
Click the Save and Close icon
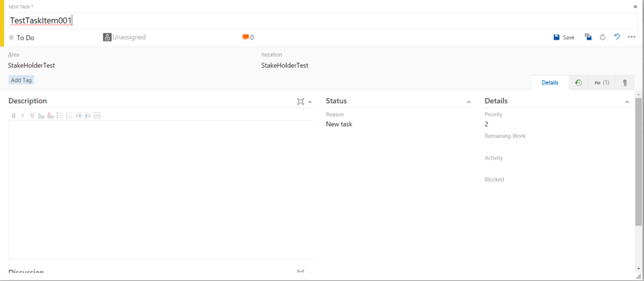point(589,37)
